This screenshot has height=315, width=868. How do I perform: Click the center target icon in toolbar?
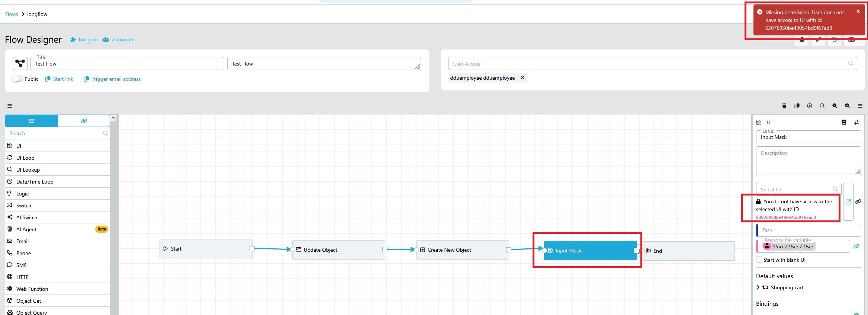[x=810, y=106]
